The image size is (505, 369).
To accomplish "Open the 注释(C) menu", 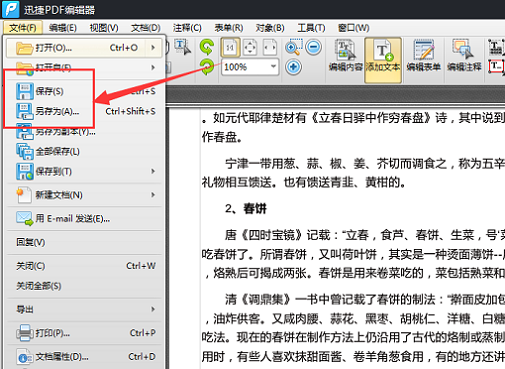I will tap(187, 28).
